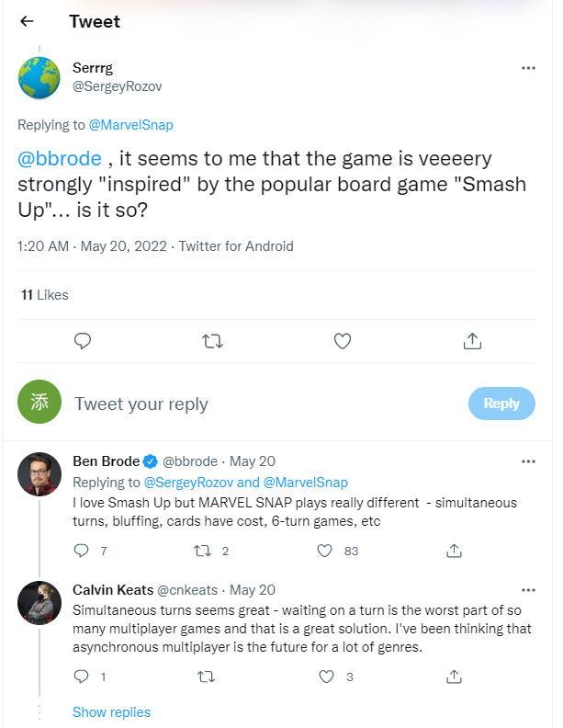
Task: Retweet Serrrg's main tweet
Action: (212, 341)
